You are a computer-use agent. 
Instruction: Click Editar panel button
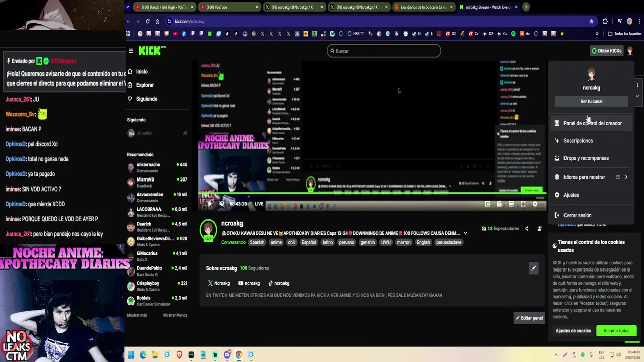click(529, 318)
